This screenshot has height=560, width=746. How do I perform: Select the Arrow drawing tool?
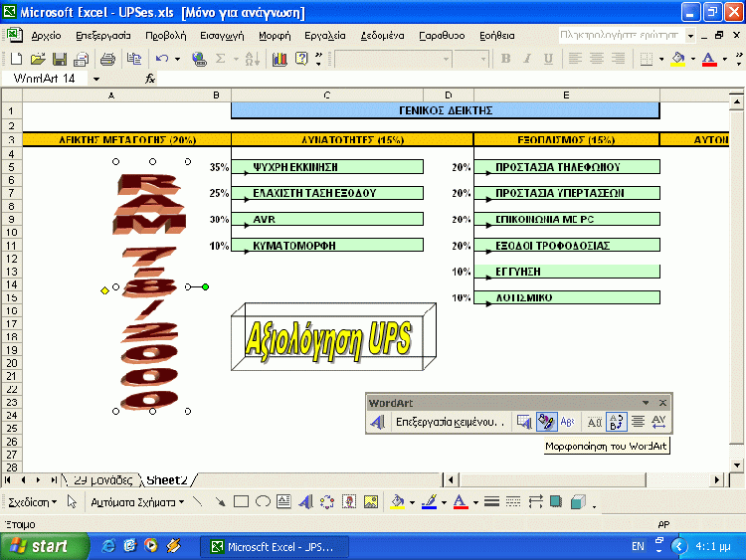click(220, 502)
